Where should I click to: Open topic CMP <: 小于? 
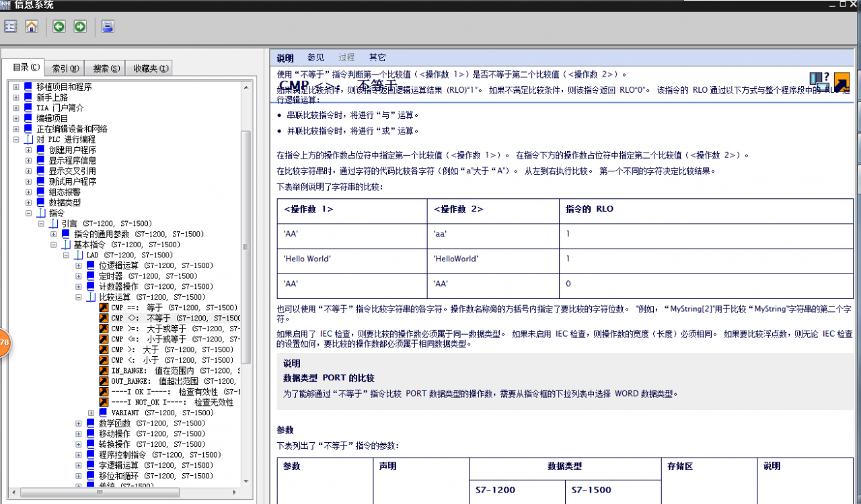point(173,360)
